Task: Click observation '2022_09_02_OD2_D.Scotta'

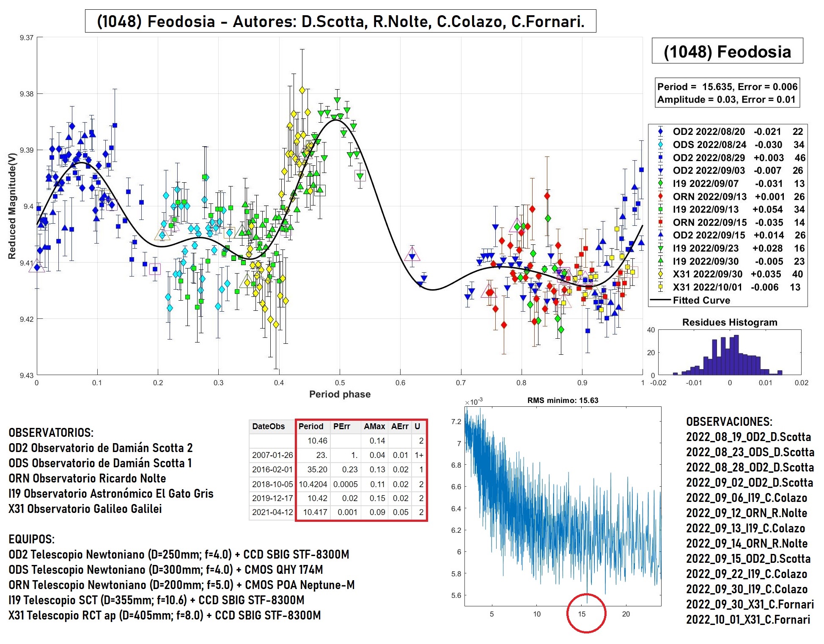Action: [x=750, y=482]
